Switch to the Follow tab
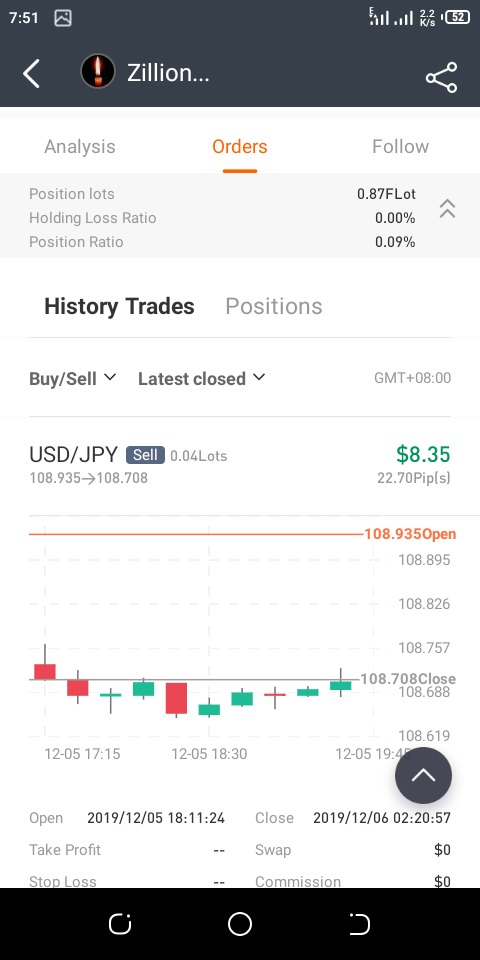The width and height of the screenshot is (480, 960). 400,147
